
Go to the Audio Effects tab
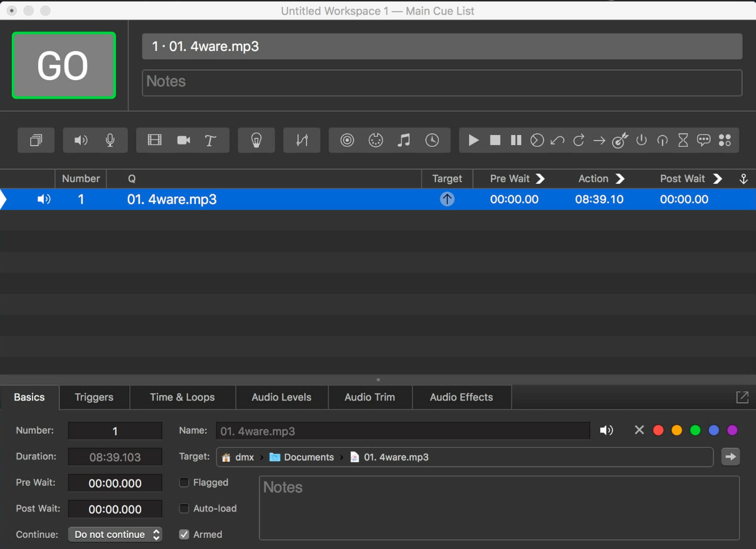point(461,397)
